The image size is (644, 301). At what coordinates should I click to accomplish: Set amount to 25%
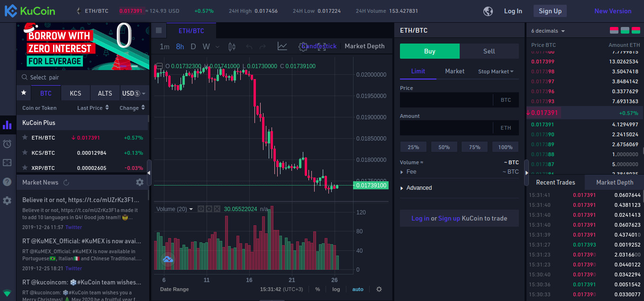(413, 147)
